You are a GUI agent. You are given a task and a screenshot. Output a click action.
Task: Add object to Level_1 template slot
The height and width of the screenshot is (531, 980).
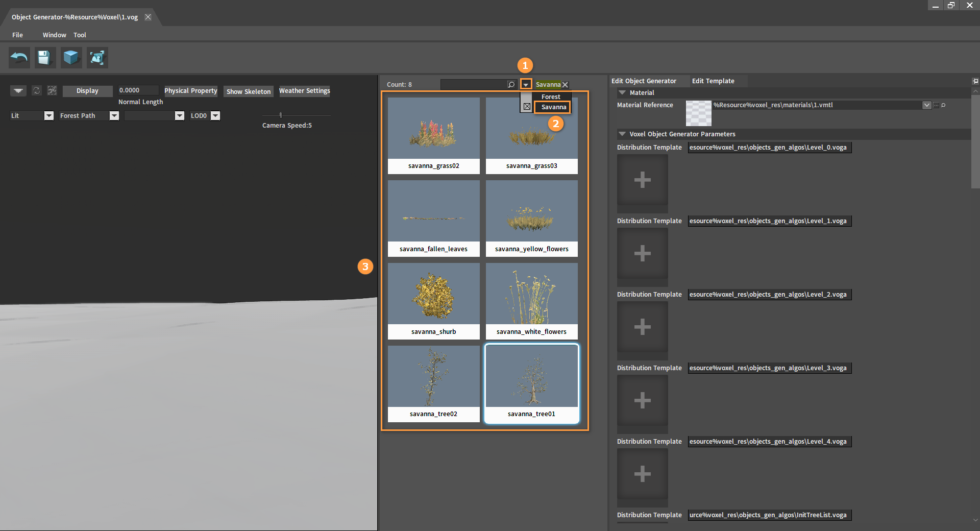[x=643, y=253]
